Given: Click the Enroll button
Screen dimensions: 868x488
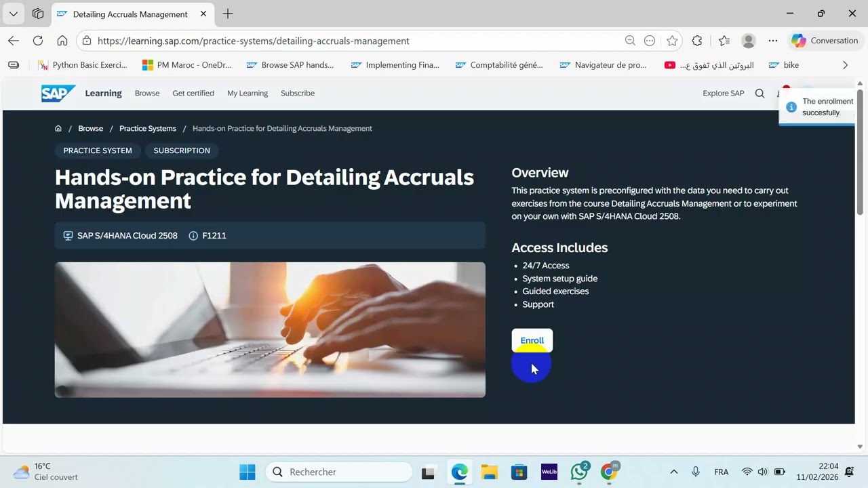Looking at the screenshot, I should (x=532, y=340).
